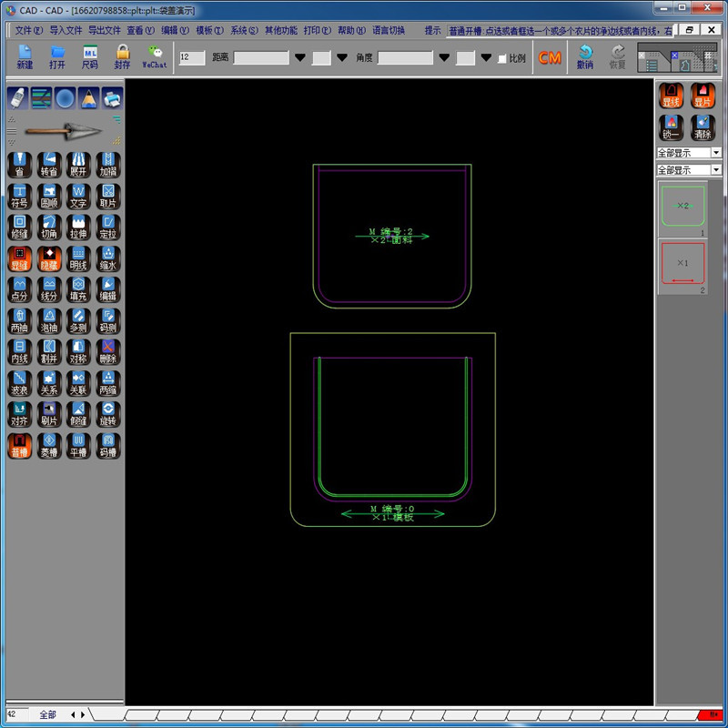
Task: Open the 编辑 menu
Action: pyautogui.click(x=175, y=30)
